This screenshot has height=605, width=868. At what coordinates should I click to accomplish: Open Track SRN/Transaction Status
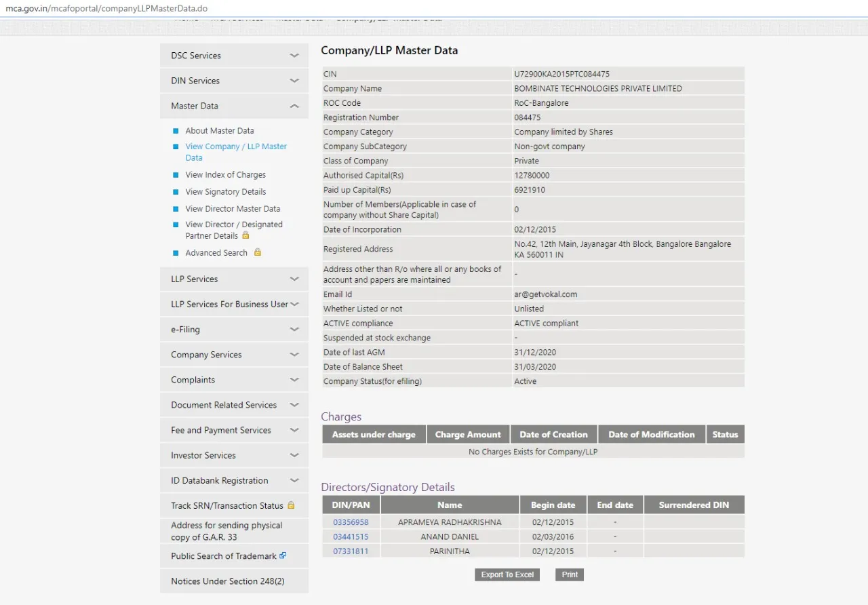point(227,506)
